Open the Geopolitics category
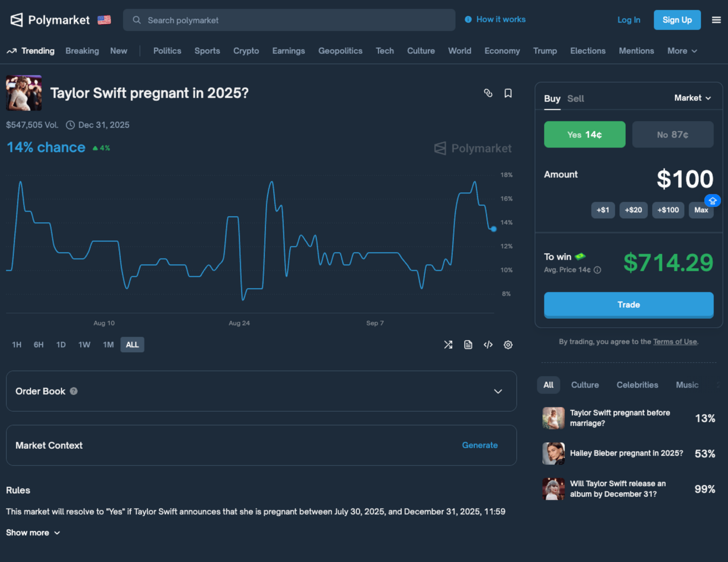This screenshot has height=562, width=728. 340,51
